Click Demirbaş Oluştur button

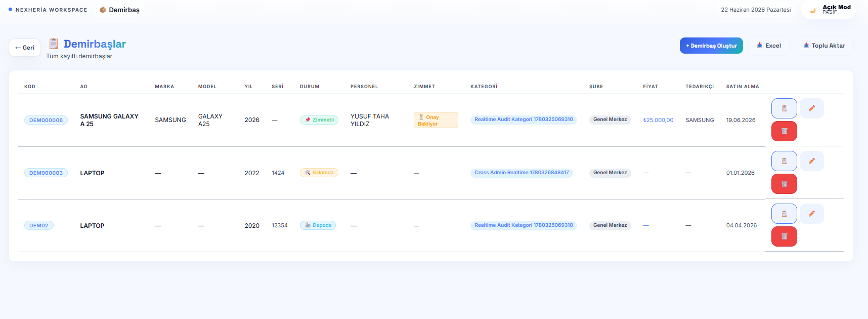tap(711, 46)
